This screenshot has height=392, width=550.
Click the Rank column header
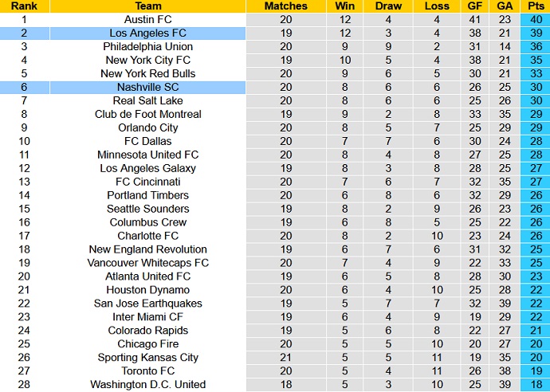[24, 6]
